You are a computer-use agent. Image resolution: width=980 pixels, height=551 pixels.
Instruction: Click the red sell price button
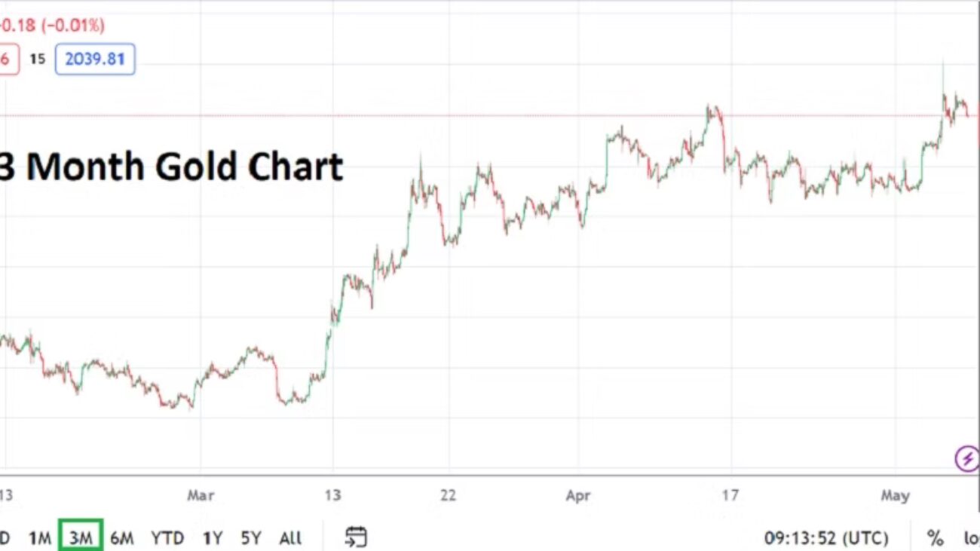[x=6, y=59]
